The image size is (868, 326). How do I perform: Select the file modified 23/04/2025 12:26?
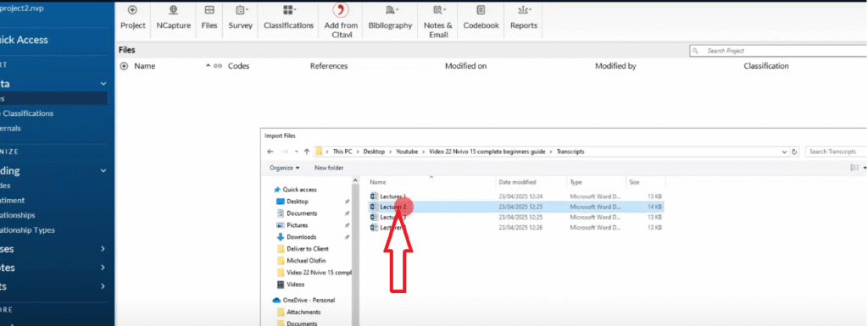516,228
